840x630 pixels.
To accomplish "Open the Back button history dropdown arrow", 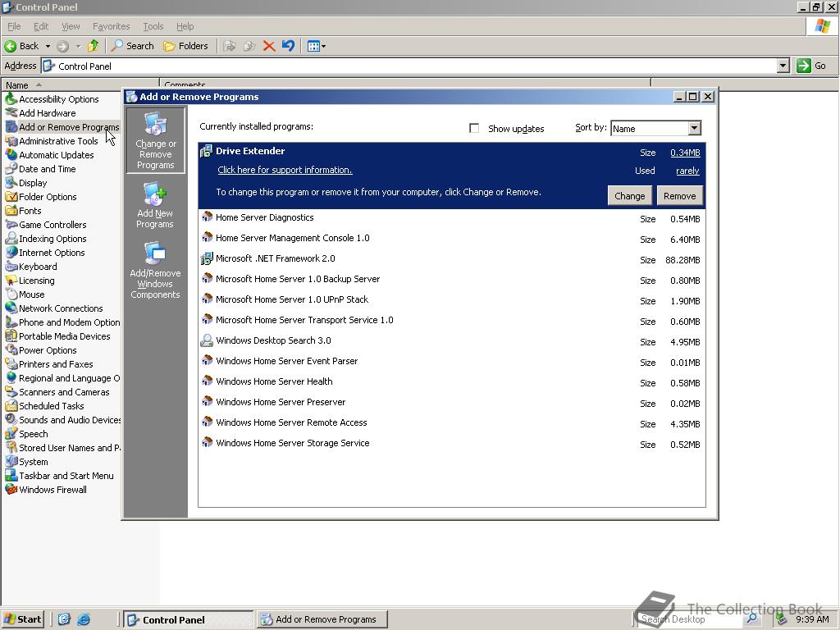I will pos(48,46).
